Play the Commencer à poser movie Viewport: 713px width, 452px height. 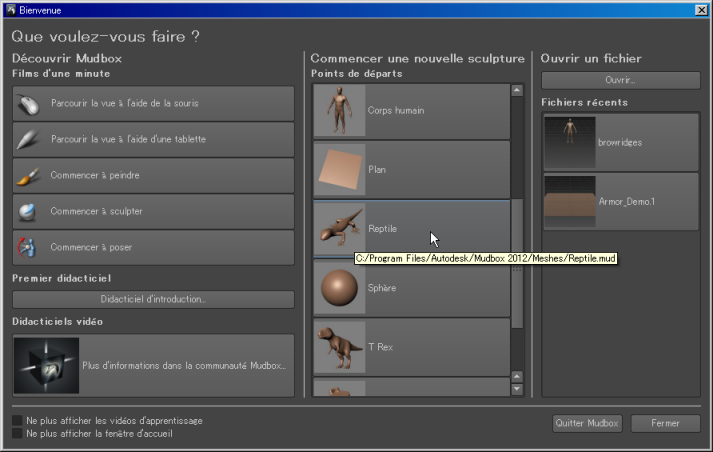click(153, 248)
